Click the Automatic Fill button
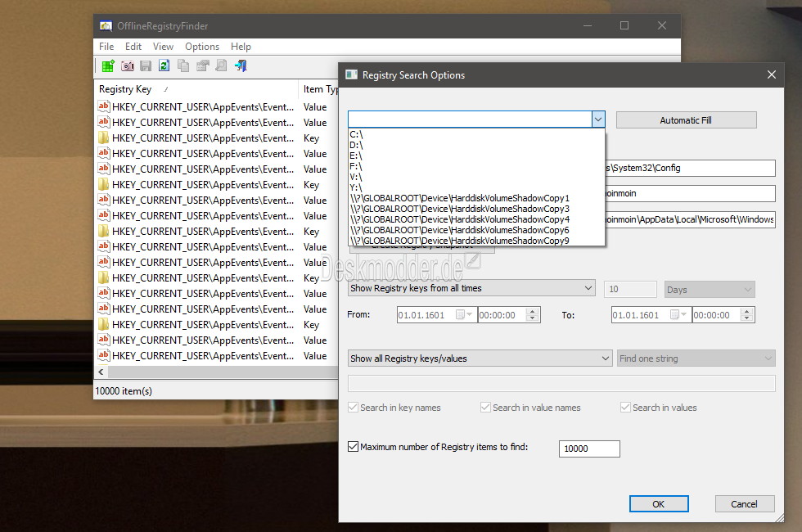 tap(686, 120)
